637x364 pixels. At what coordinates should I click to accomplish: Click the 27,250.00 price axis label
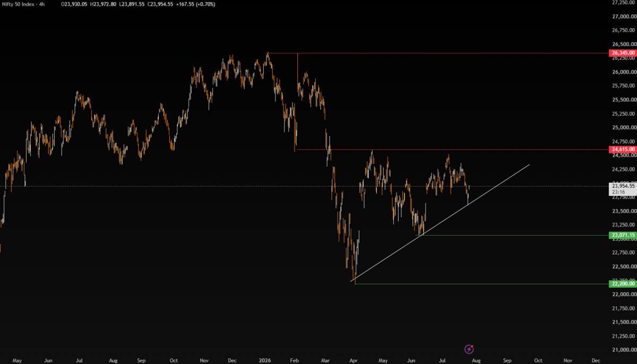[624, 3]
